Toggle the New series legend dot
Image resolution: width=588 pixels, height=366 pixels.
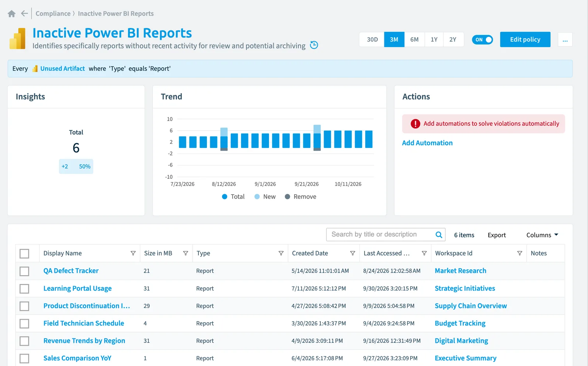(x=257, y=197)
